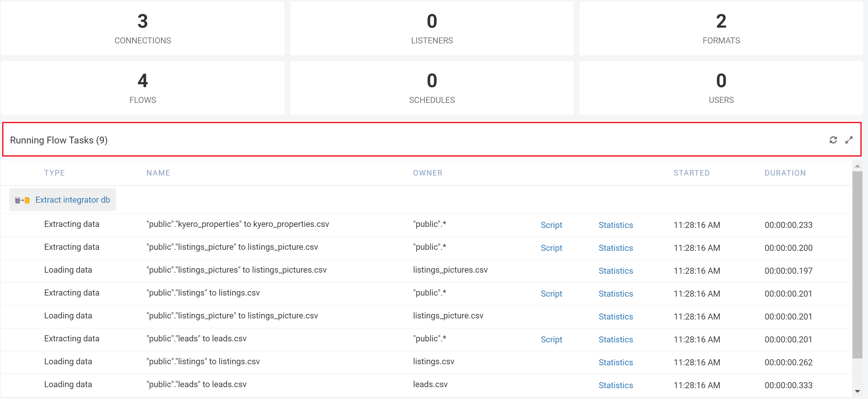The width and height of the screenshot is (868, 399).
Task: Click the table scrollbar down arrow
Action: tap(857, 391)
